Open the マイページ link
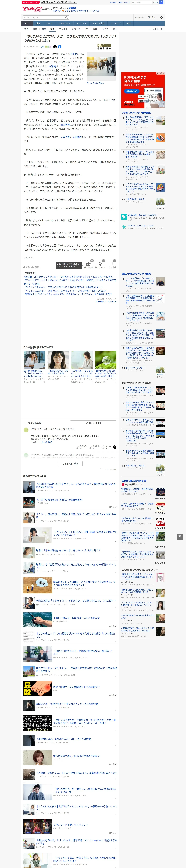Viewport: 186px width, 868px height. point(139,17)
